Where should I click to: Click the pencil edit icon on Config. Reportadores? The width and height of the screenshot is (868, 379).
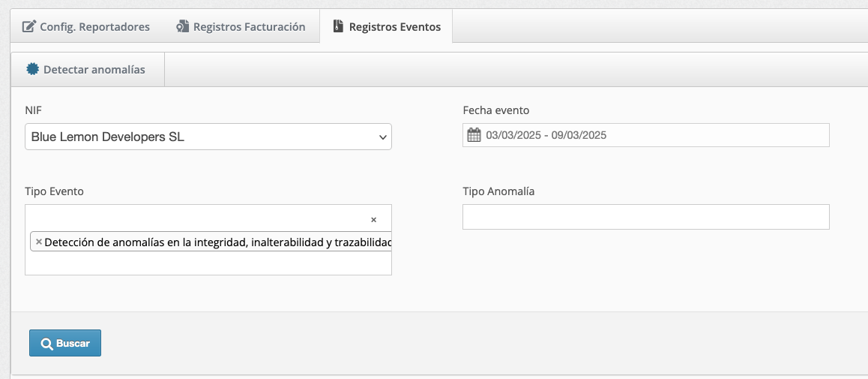tap(29, 27)
